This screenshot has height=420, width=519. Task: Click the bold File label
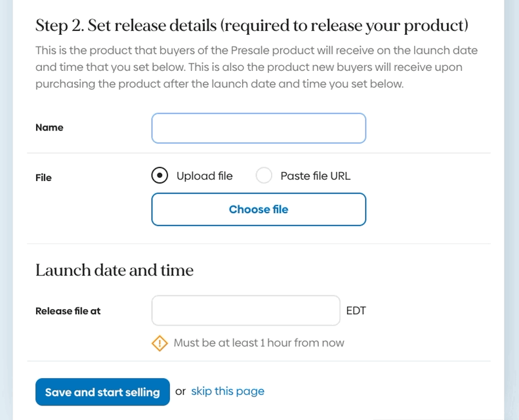43,177
